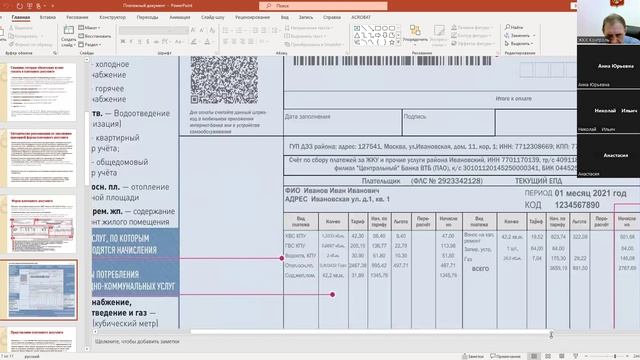Screen dimensions: 640x360
Task: Open the shape effects dropdown
Action: (x=473, y=44)
